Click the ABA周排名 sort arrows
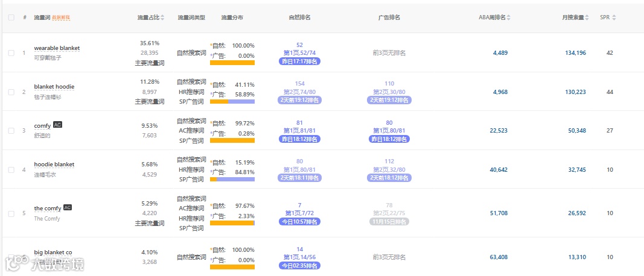The width and height of the screenshot is (644, 276). pos(508,17)
